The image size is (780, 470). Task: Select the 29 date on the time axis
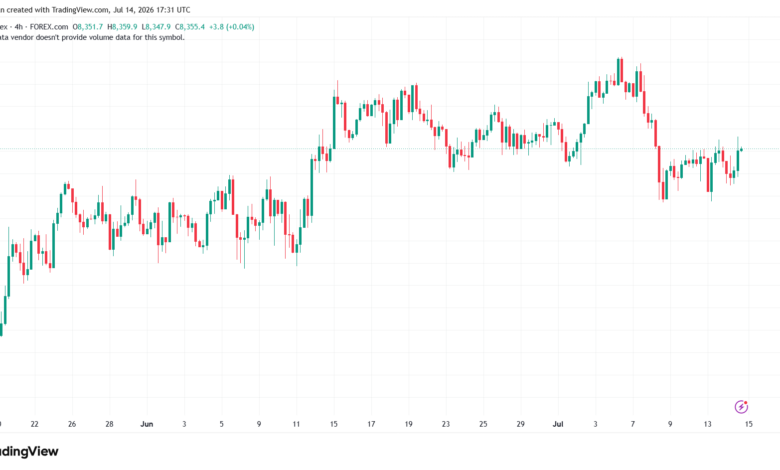point(520,424)
